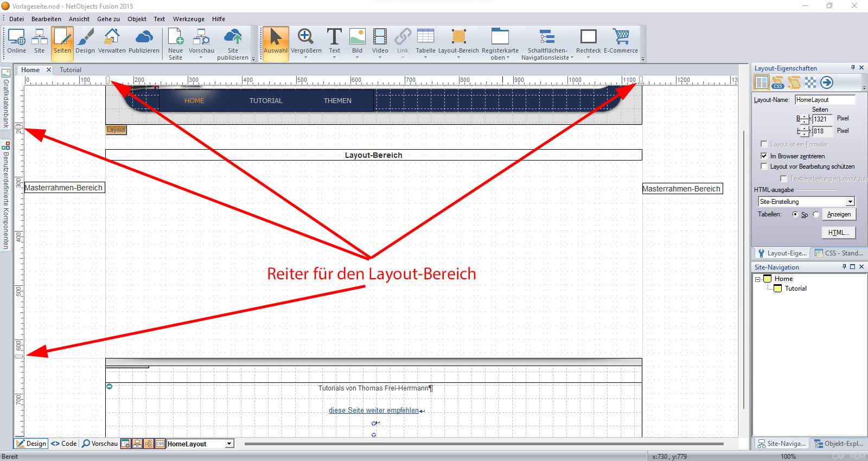Collapse the Home tree node
The width and height of the screenshot is (868, 461).
757,279
